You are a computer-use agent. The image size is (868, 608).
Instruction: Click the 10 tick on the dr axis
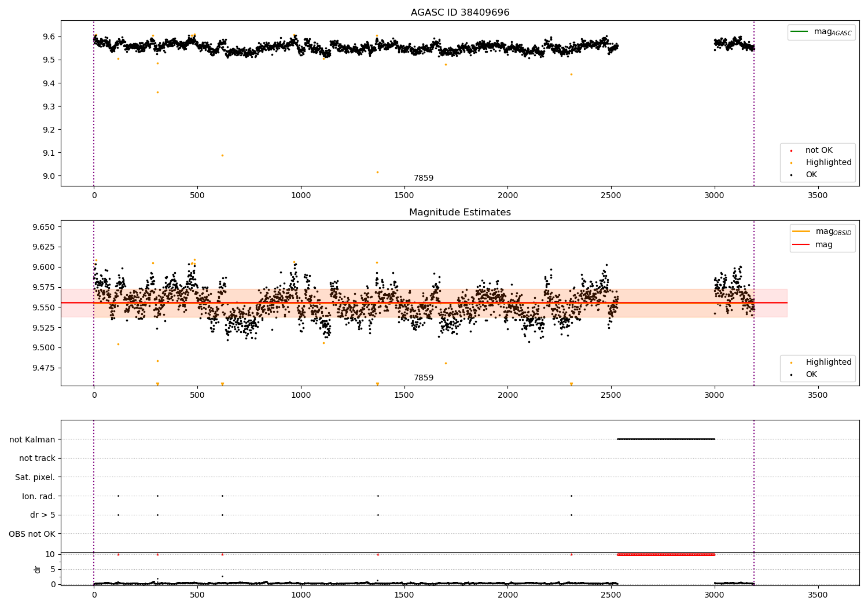(x=50, y=554)
